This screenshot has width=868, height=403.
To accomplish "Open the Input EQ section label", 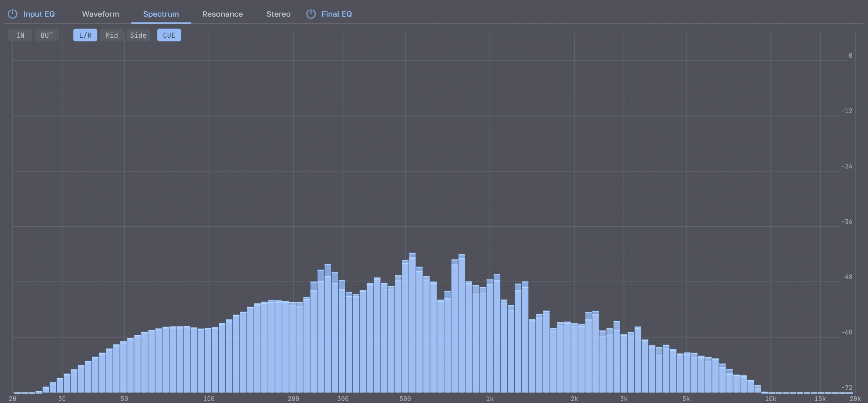I will [39, 14].
